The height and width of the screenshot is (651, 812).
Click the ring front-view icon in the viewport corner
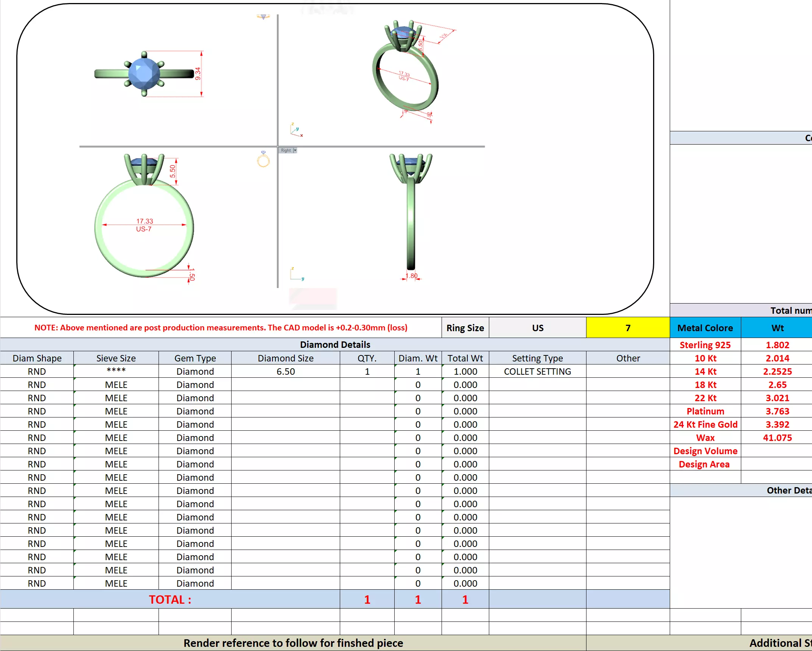tap(263, 159)
